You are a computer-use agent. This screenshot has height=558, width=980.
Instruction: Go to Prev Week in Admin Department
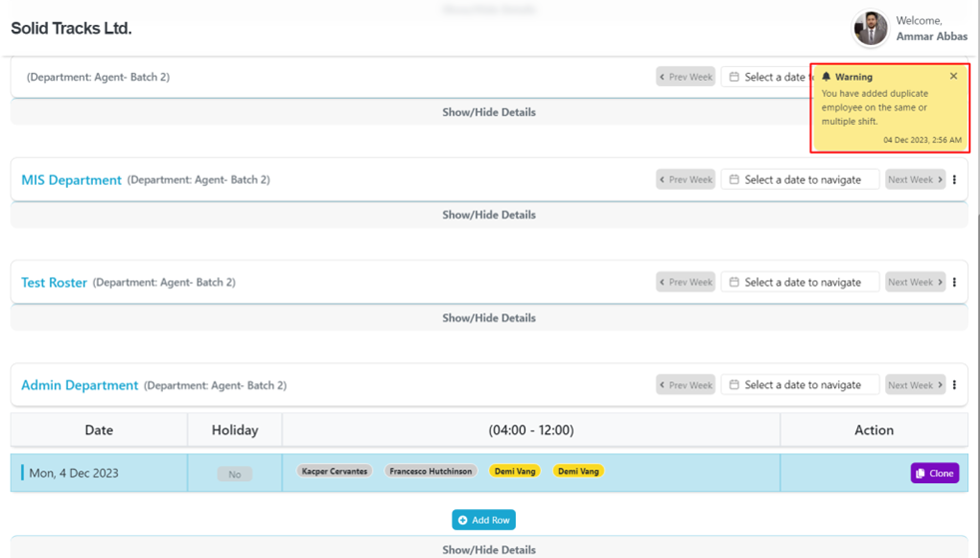[x=686, y=385]
